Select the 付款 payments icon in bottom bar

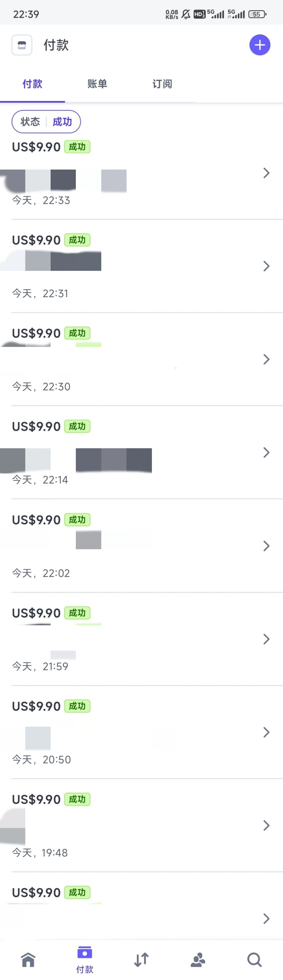point(84,960)
